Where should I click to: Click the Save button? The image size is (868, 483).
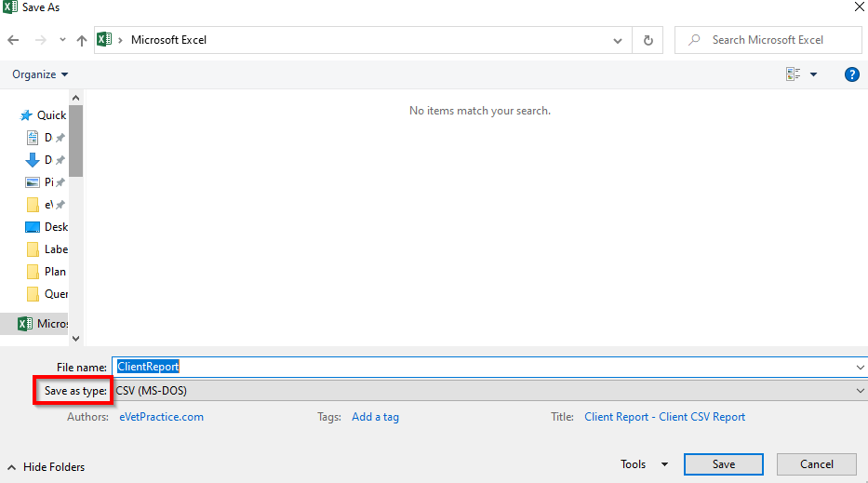pyautogui.click(x=724, y=464)
